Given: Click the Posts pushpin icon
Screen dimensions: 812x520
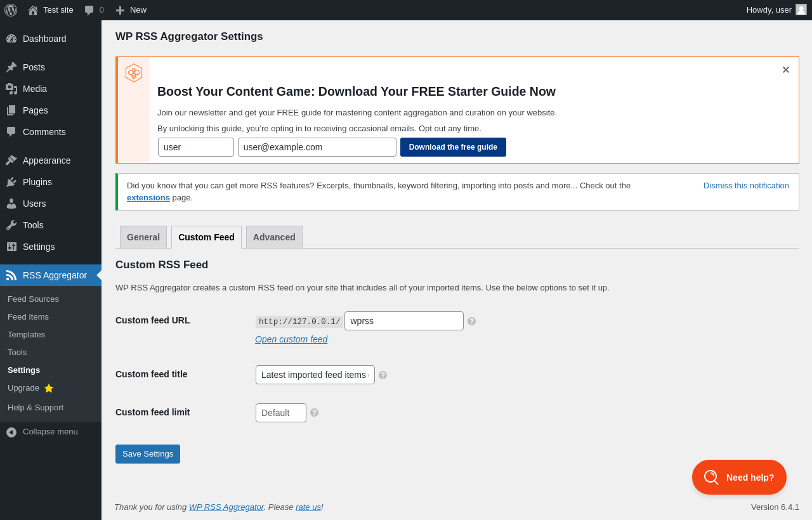Looking at the screenshot, I should pyautogui.click(x=11, y=67).
